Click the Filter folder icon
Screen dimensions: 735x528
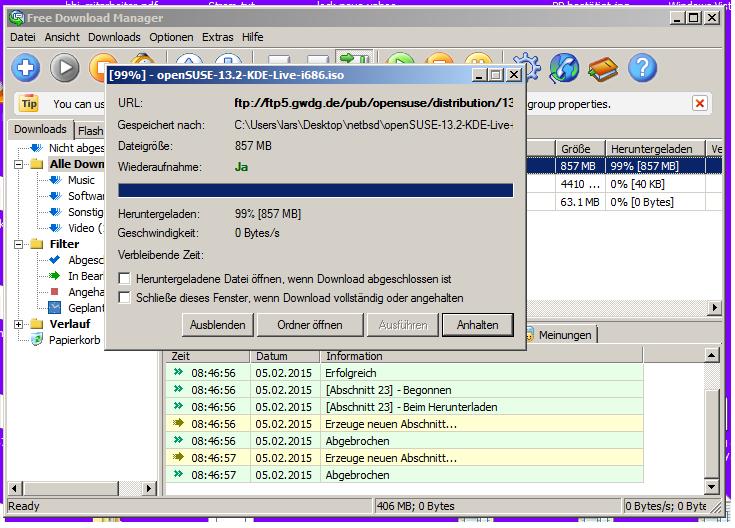click(37, 244)
